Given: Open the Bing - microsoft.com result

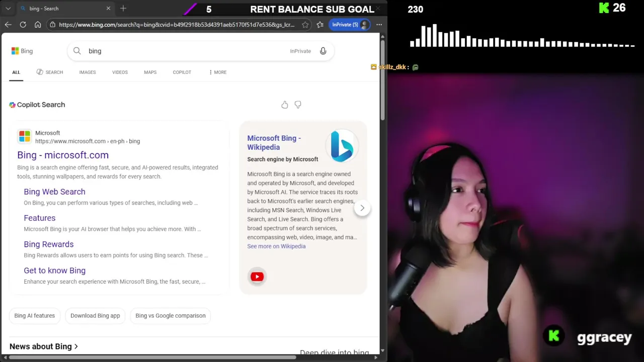Looking at the screenshot, I should tap(63, 155).
